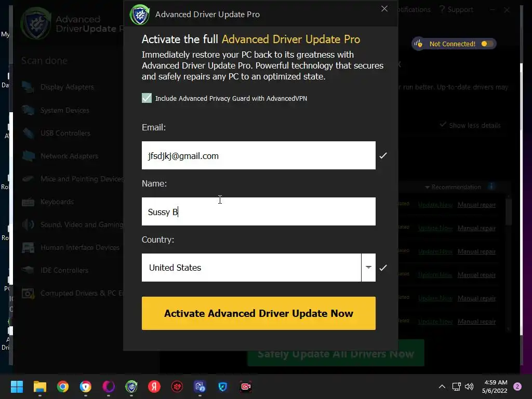Image resolution: width=532 pixels, height=399 pixels.
Task: Open Windows Start menu
Action: (x=17, y=387)
